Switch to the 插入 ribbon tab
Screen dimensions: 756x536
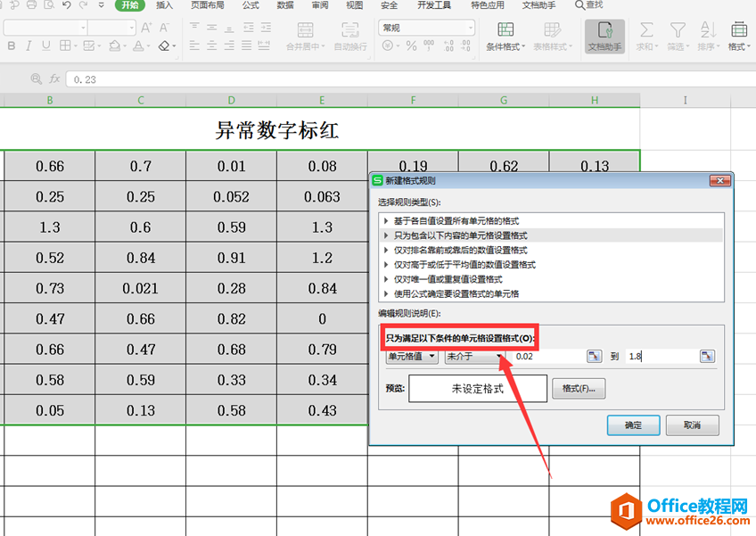click(164, 4)
